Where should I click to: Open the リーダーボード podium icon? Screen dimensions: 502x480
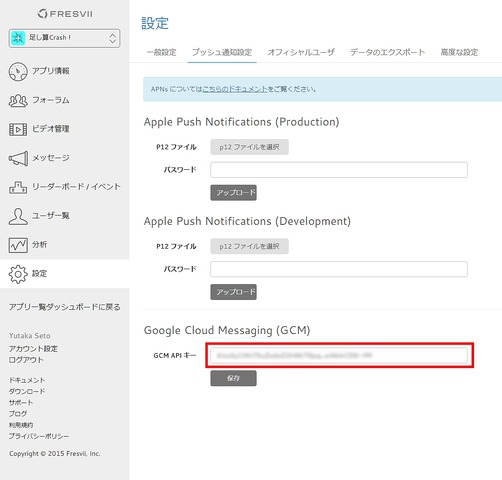(18, 187)
